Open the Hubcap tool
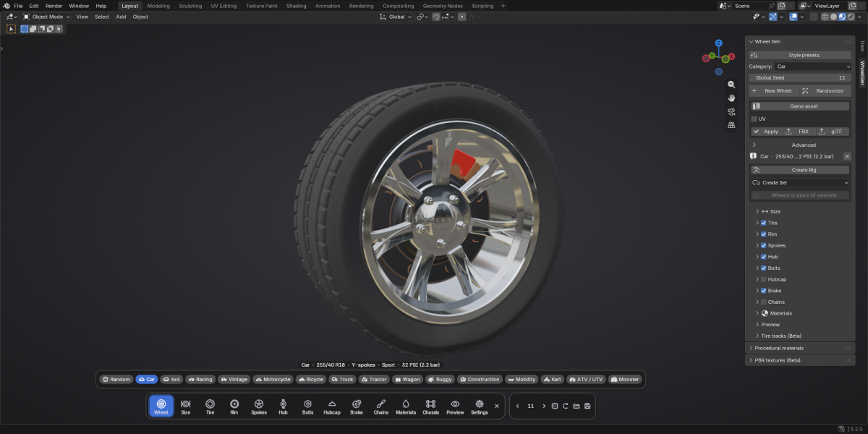 pos(332,406)
